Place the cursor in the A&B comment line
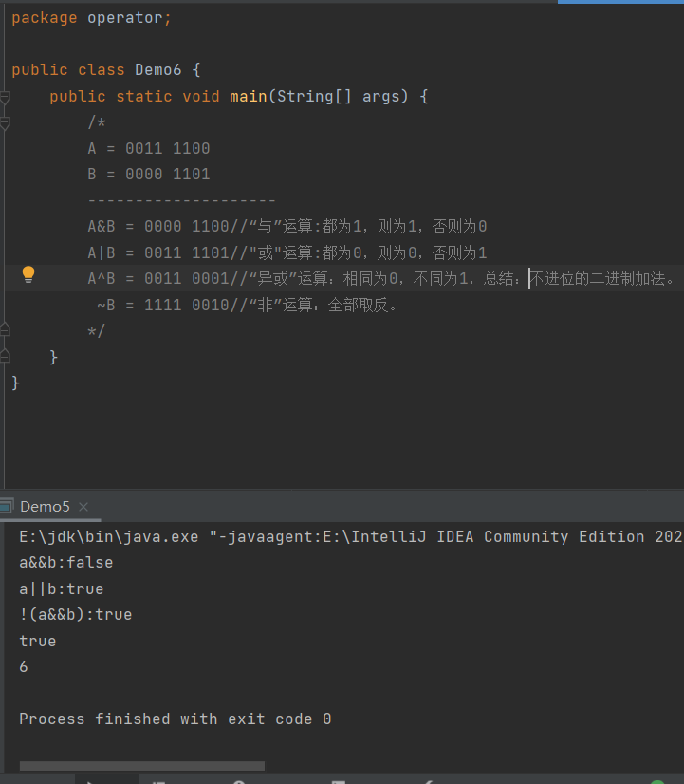684x784 pixels. 287,227
